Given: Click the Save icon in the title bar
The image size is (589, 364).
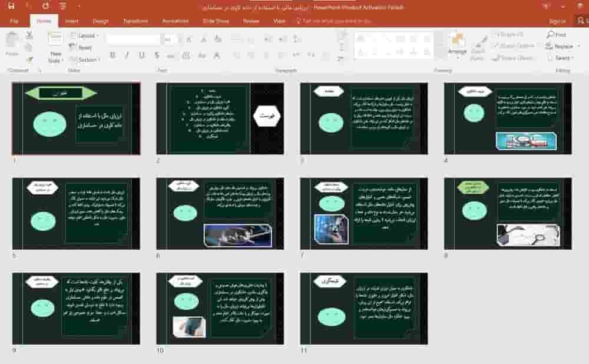Looking at the screenshot, I should click(11, 6).
